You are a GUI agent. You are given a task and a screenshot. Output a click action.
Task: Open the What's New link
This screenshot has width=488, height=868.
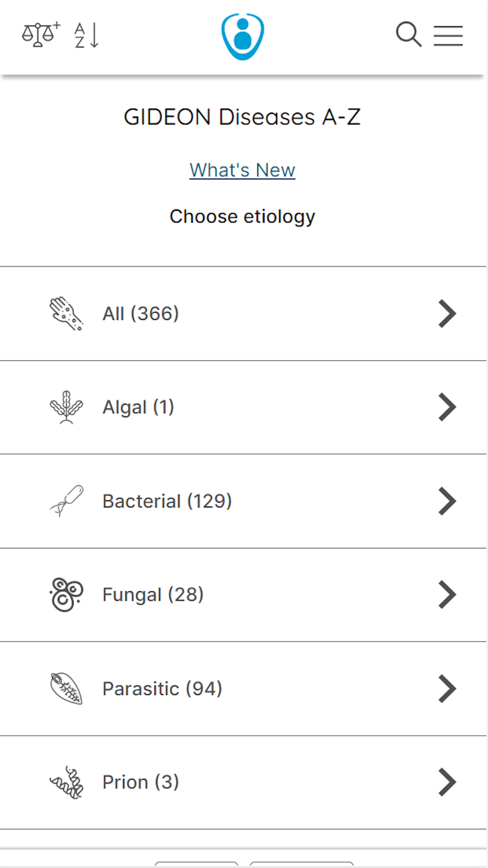coord(243,170)
